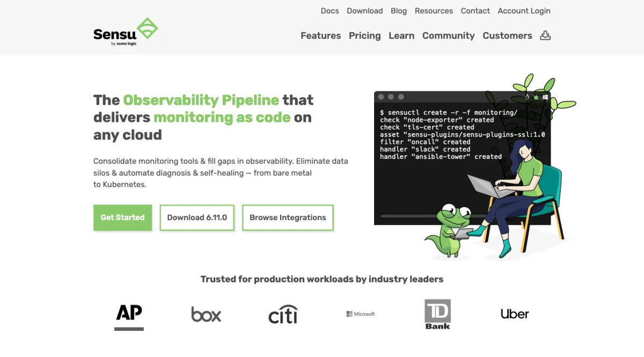Image resolution: width=644 pixels, height=357 pixels.
Task: Click the Sensu logo
Action: point(126,31)
